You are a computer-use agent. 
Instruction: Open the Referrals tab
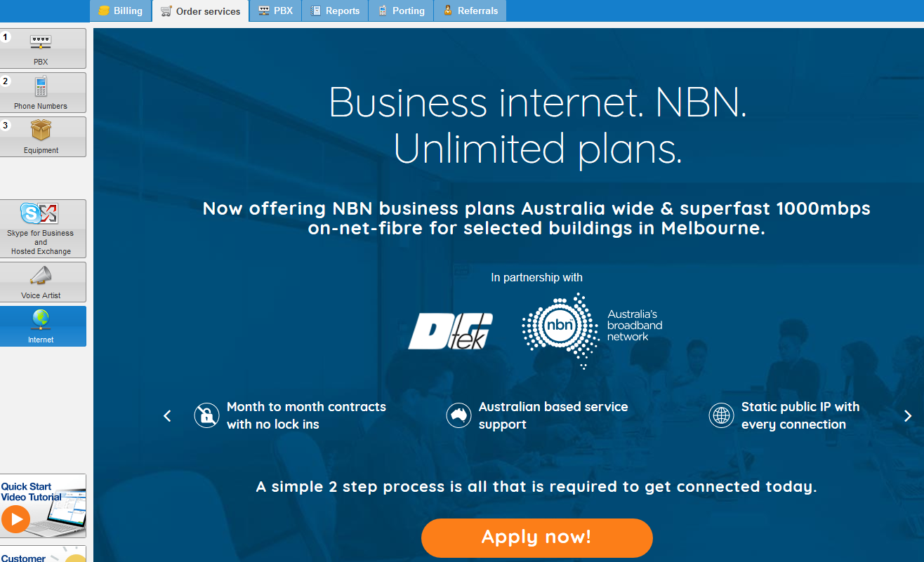(470, 11)
